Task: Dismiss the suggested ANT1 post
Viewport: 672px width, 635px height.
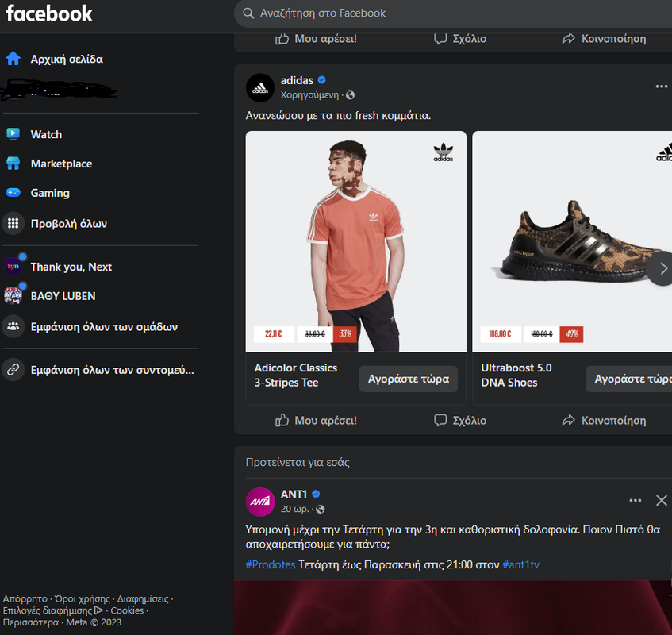Action: point(661,500)
